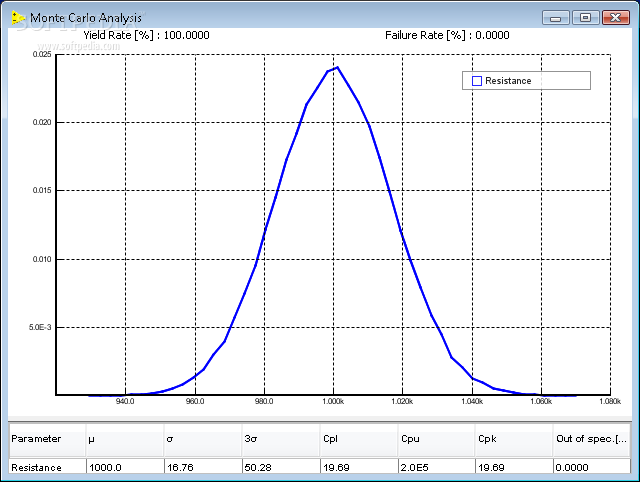Click the Out of spec. column header
The image size is (640, 482).
pyautogui.click(x=592, y=439)
